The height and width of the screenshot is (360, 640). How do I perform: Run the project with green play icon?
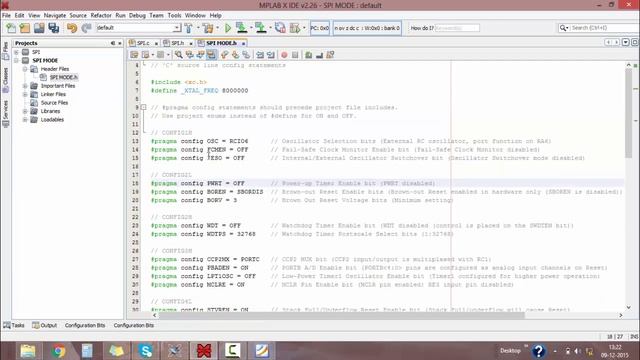pyautogui.click(x=228, y=28)
